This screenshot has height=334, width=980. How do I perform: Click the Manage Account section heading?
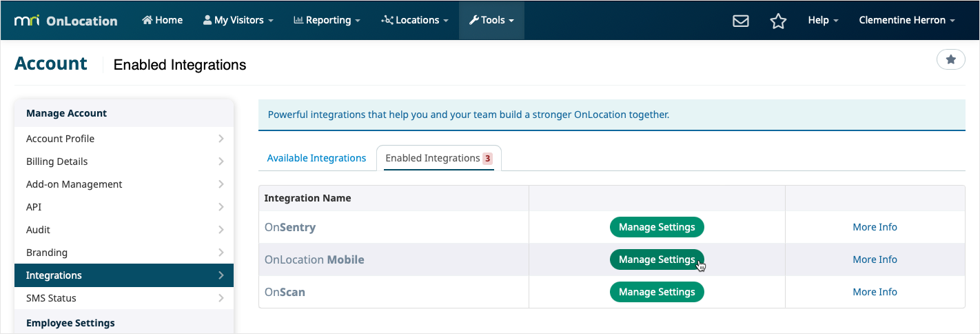[67, 113]
